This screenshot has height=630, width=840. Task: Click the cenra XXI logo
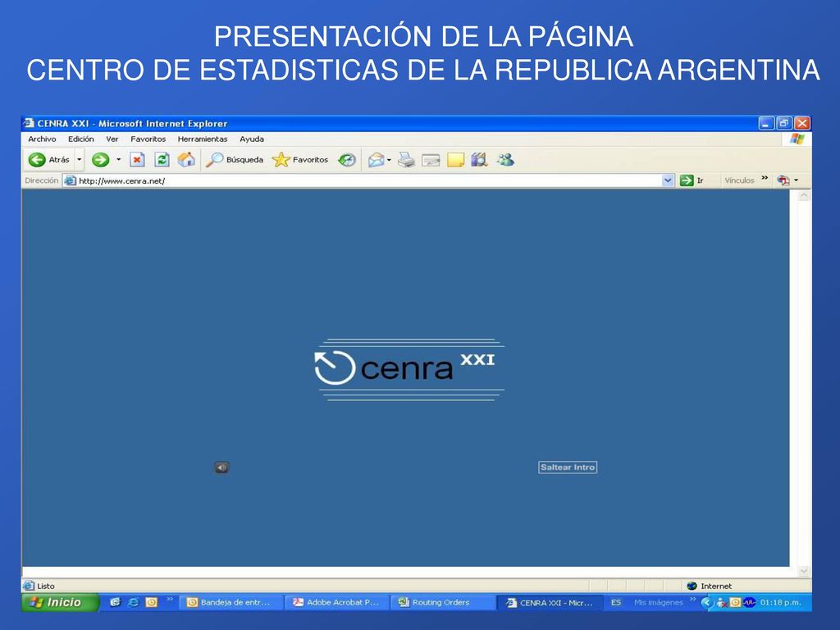pos(409,368)
